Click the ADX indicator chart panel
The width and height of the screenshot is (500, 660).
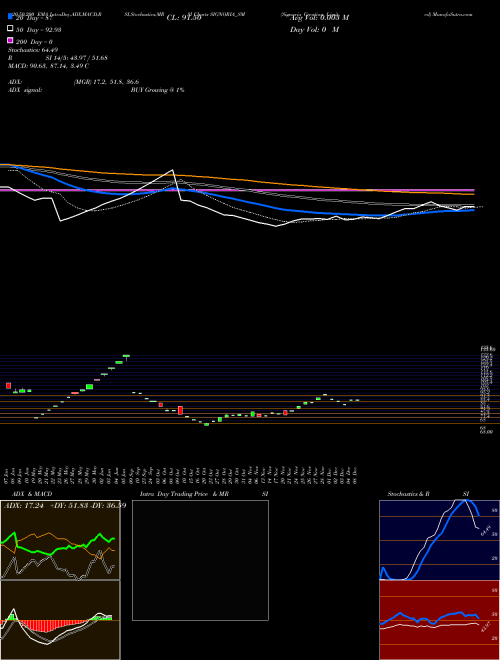[x=60, y=540]
